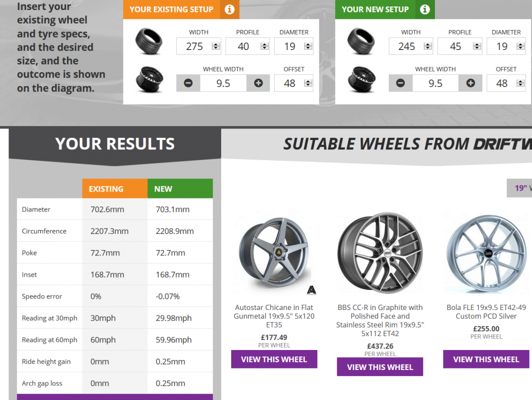532x400 pixels.
Task: Click new circumference value 2208.9mm
Action: coord(175,231)
